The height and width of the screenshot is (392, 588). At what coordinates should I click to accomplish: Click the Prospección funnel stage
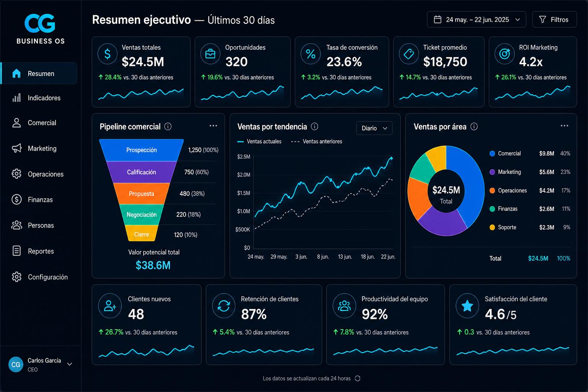pos(142,150)
